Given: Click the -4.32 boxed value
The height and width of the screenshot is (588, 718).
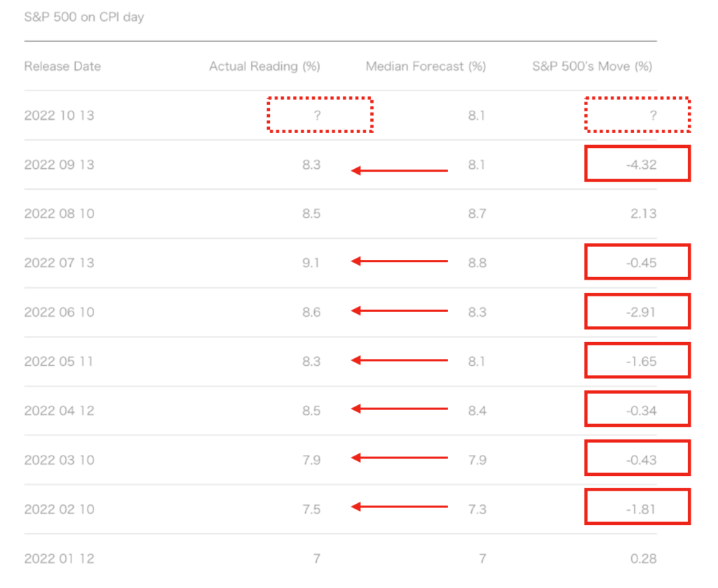Looking at the screenshot, I should pyautogui.click(x=637, y=164).
